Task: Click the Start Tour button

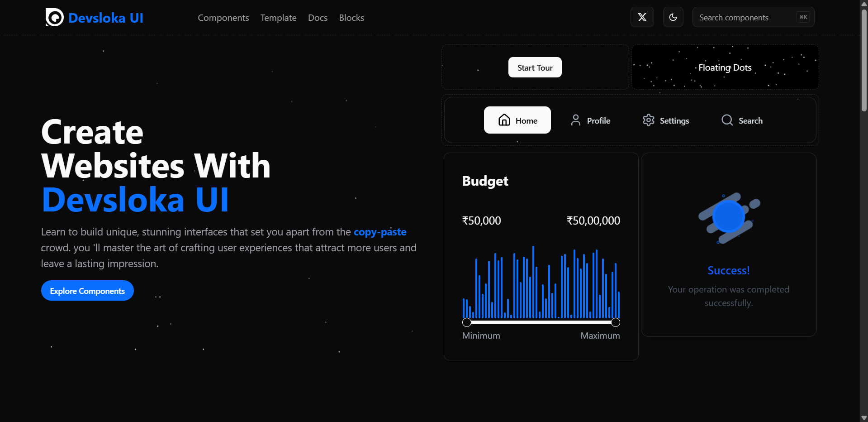Action: pos(534,67)
